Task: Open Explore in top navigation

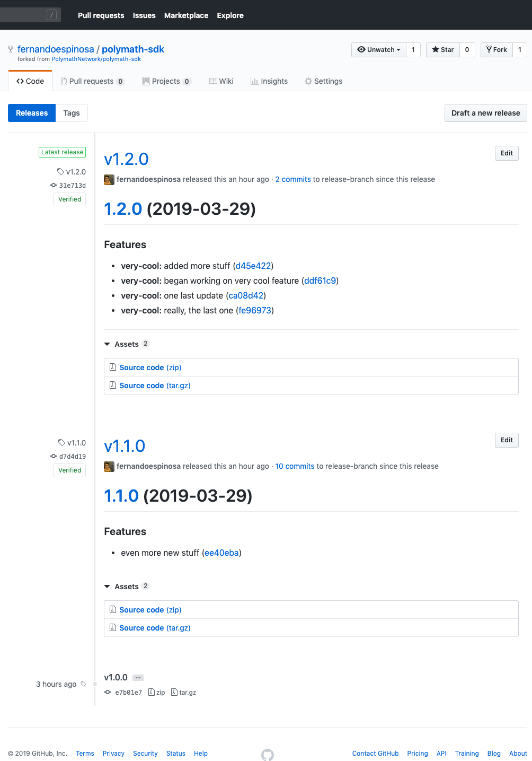Action: [230, 15]
